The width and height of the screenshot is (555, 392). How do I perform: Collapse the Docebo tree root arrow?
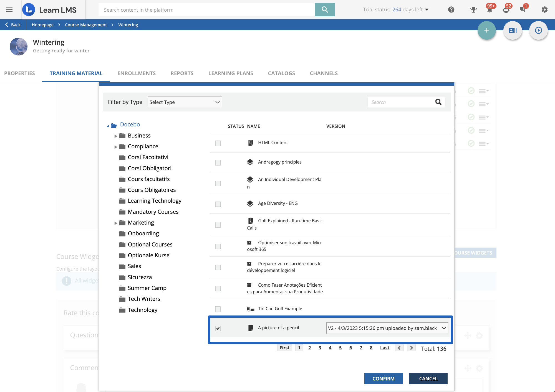click(108, 126)
